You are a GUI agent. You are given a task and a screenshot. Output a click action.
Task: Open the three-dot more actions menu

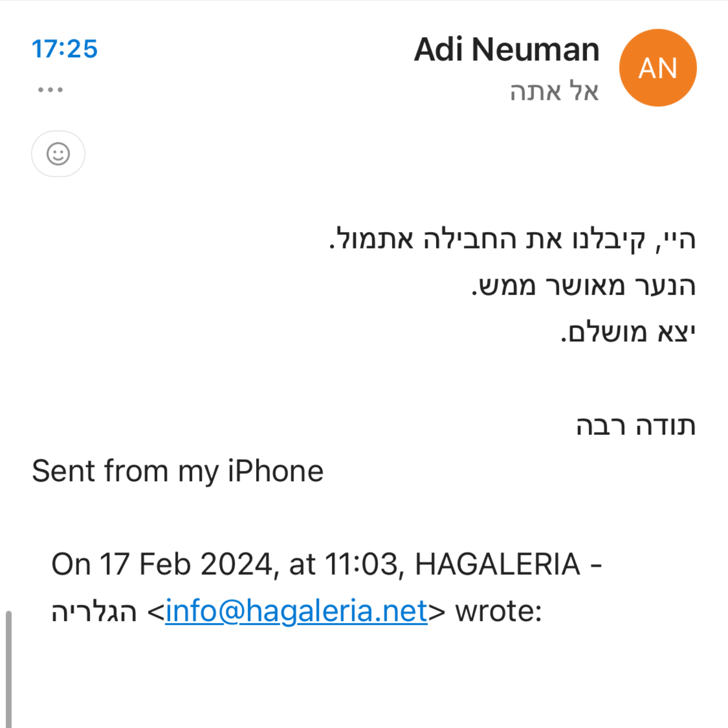pyautogui.click(x=50, y=90)
